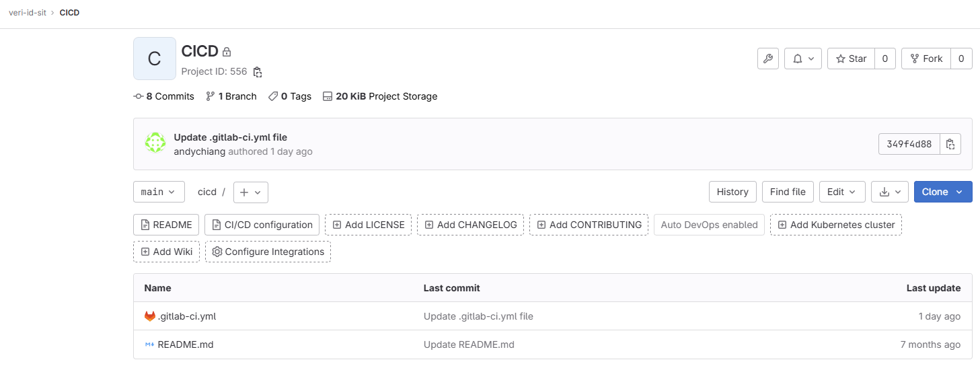This screenshot has width=980, height=366.
Task: Open the Clone options dropdown
Action: pos(942,192)
